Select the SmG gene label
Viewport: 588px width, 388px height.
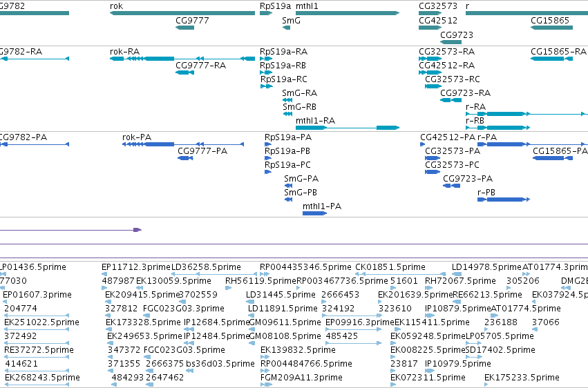click(x=291, y=21)
